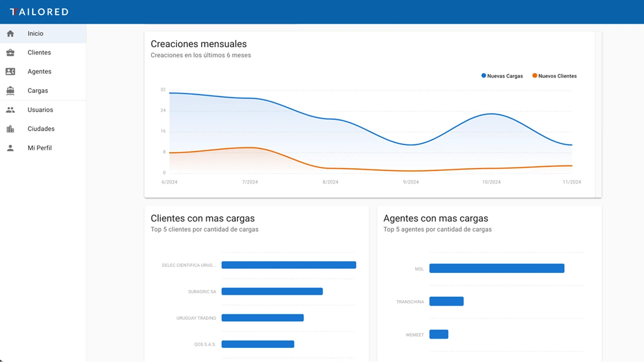Image resolution: width=644 pixels, height=362 pixels.
Task: Click the building icon for Ciudades
Action: (x=10, y=129)
